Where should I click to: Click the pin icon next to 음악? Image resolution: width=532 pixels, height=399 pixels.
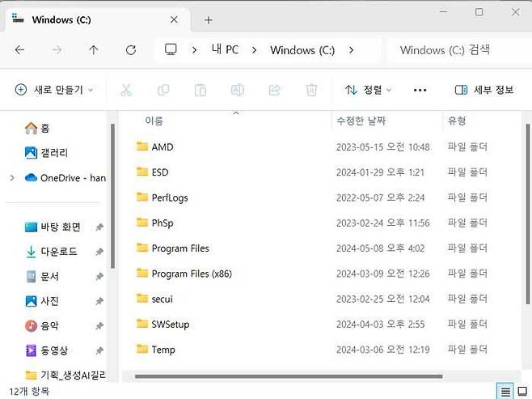click(99, 325)
